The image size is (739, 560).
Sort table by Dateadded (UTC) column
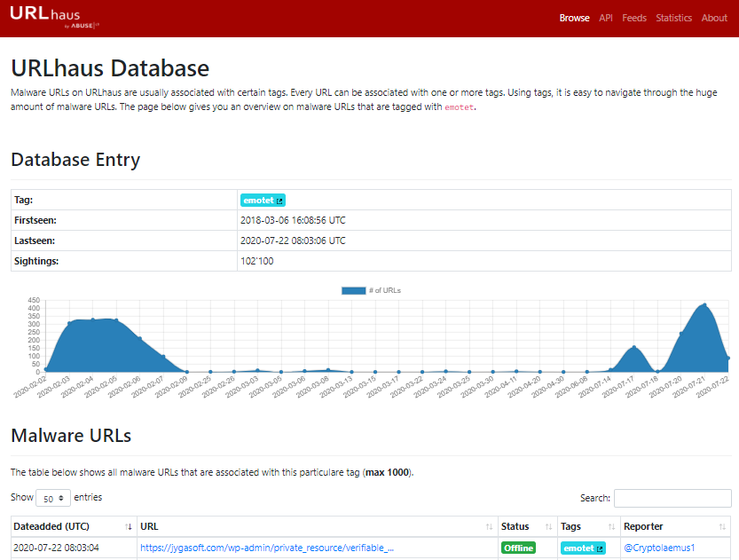tap(74, 526)
